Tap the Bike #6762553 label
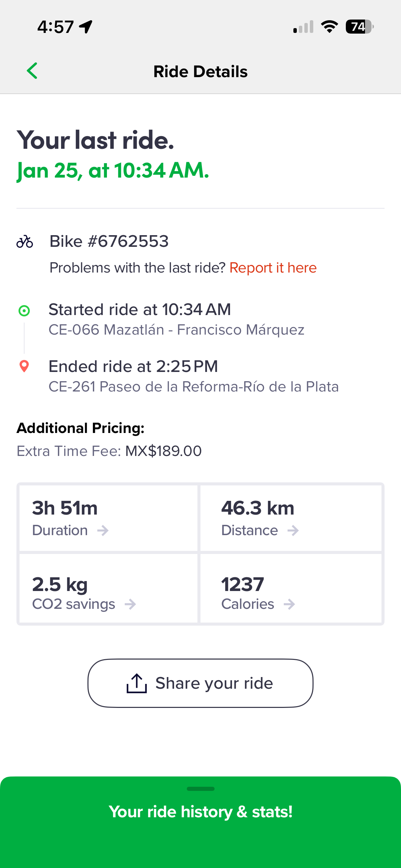The width and height of the screenshot is (401, 868). click(109, 241)
